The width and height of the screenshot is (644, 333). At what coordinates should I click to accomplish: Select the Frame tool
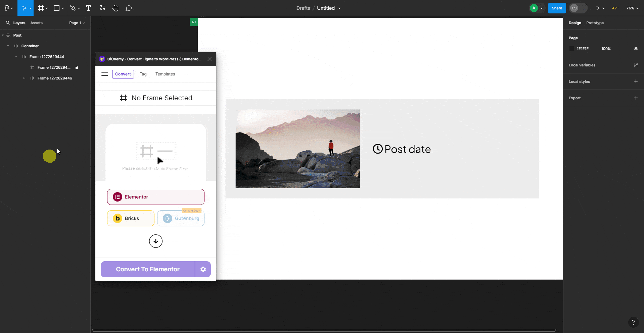(x=41, y=8)
